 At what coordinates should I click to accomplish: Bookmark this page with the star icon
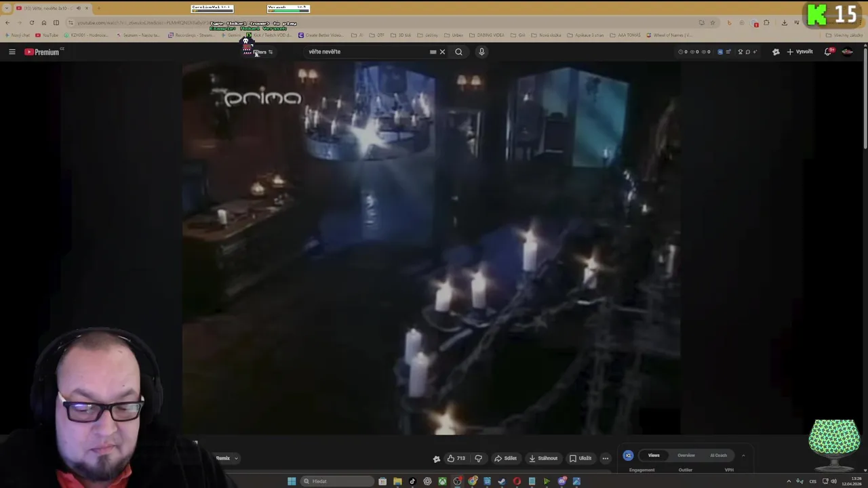pos(712,22)
